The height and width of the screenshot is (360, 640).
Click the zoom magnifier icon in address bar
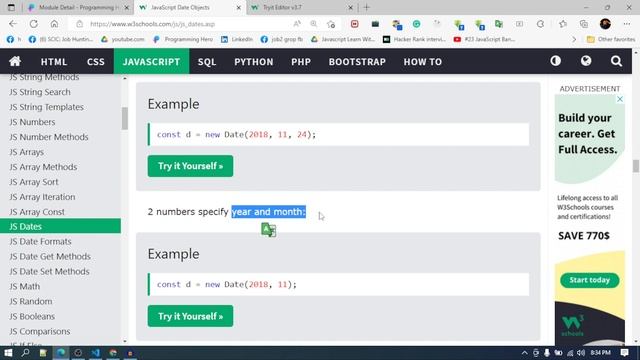[313, 24]
